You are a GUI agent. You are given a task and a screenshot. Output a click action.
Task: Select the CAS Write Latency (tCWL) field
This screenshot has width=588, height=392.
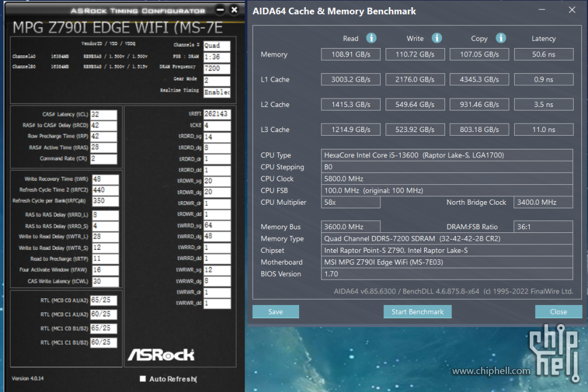click(105, 282)
